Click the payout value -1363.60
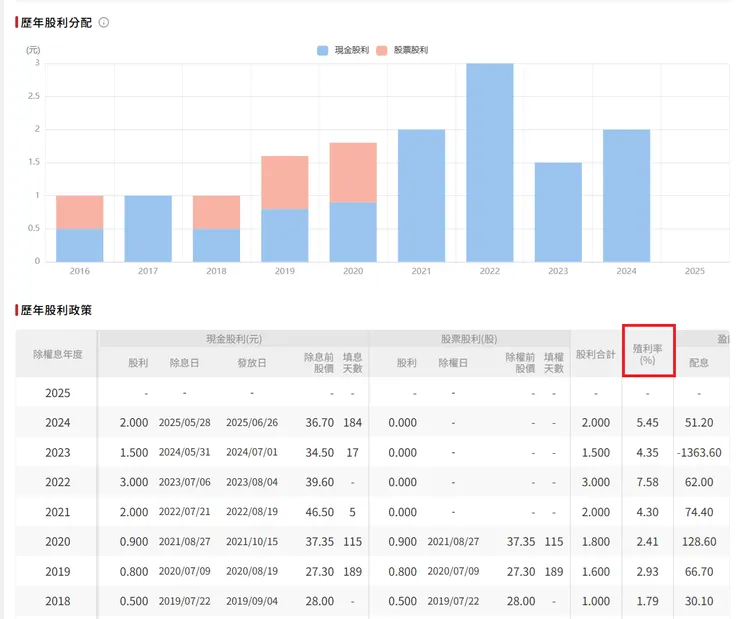Viewport: 740px width, 619px height. click(699, 452)
